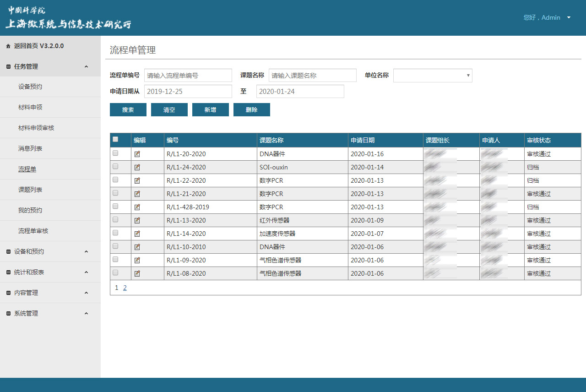Check the box for row R/L1-20-2020
This screenshot has height=392, width=586.
[115, 153]
